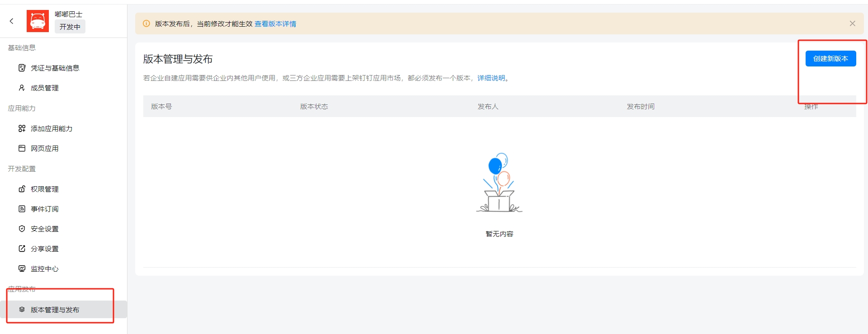The height and width of the screenshot is (334, 868).
Task: Click the 版本管理与发布 page heading
Action: point(178,59)
